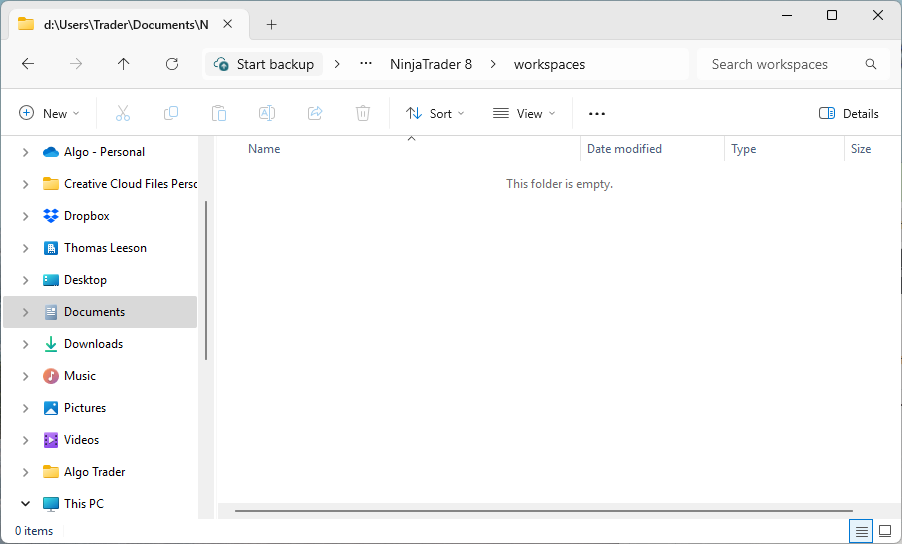Expand the Algo - Personal tree node
Screen dimensions: 902x544
click(x=25, y=152)
